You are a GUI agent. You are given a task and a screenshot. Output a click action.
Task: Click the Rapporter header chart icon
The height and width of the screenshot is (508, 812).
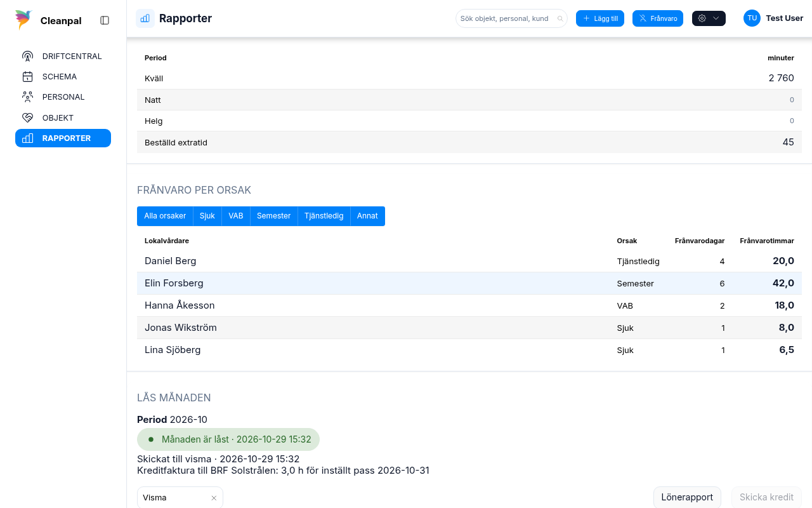(145, 18)
